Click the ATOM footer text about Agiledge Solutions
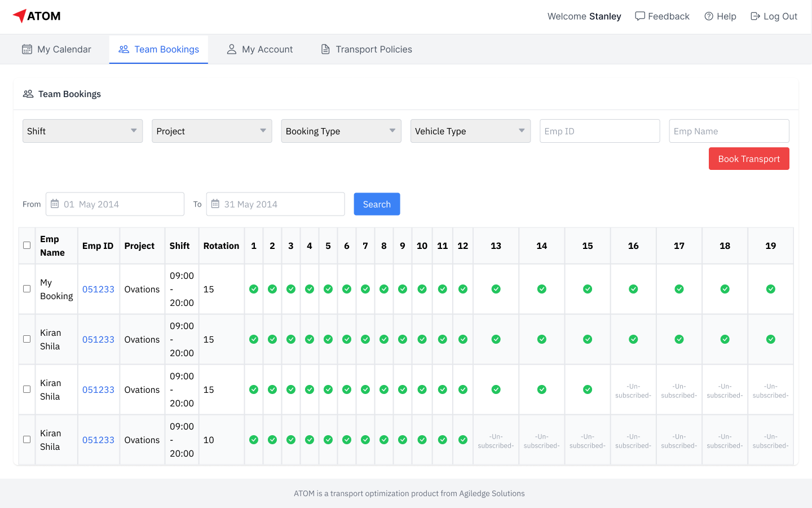This screenshot has width=812, height=508. pyautogui.click(x=409, y=493)
